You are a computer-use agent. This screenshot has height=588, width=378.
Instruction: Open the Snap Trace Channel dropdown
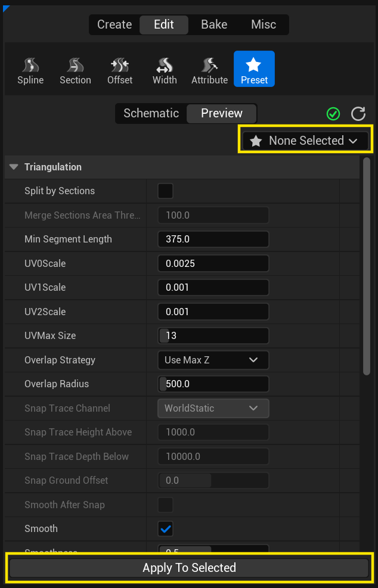[213, 408]
